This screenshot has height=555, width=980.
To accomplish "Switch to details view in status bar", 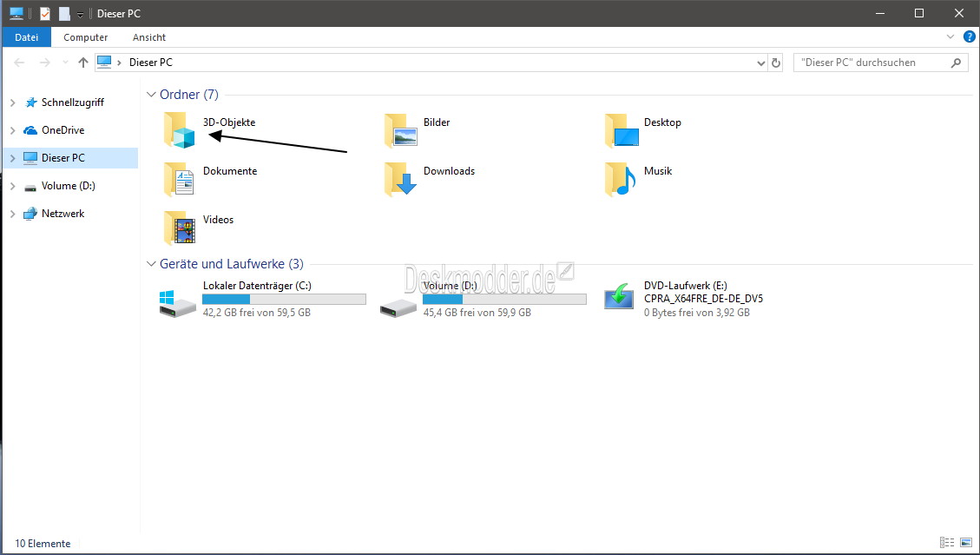I will 947,543.
